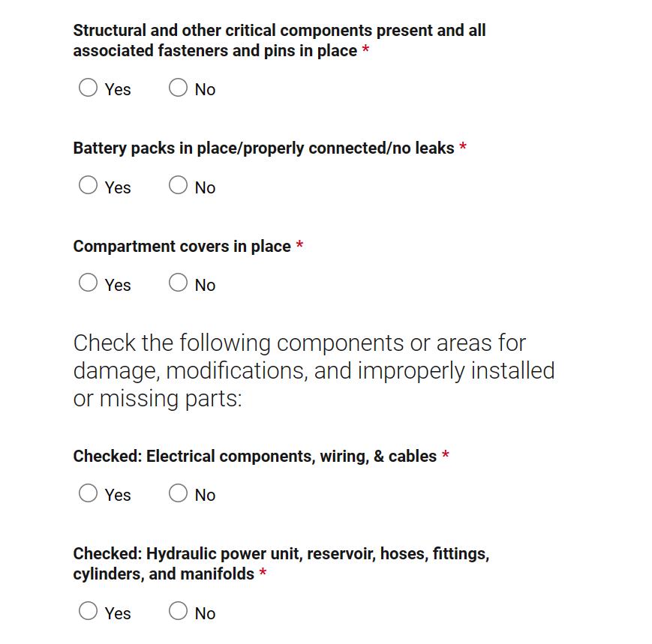
Task: Choose Yes for battery packs in place
Action: pyautogui.click(x=89, y=185)
